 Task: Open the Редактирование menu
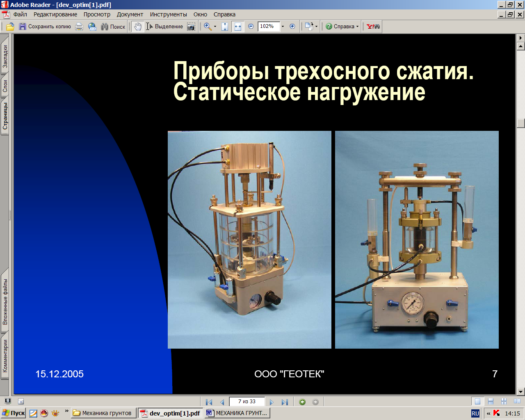click(55, 14)
